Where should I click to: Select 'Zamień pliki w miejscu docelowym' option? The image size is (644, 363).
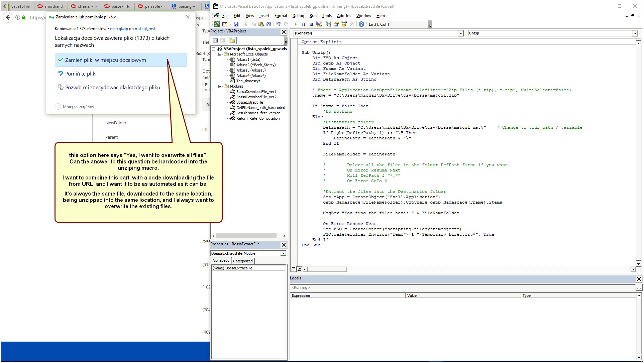pos(105,60)
